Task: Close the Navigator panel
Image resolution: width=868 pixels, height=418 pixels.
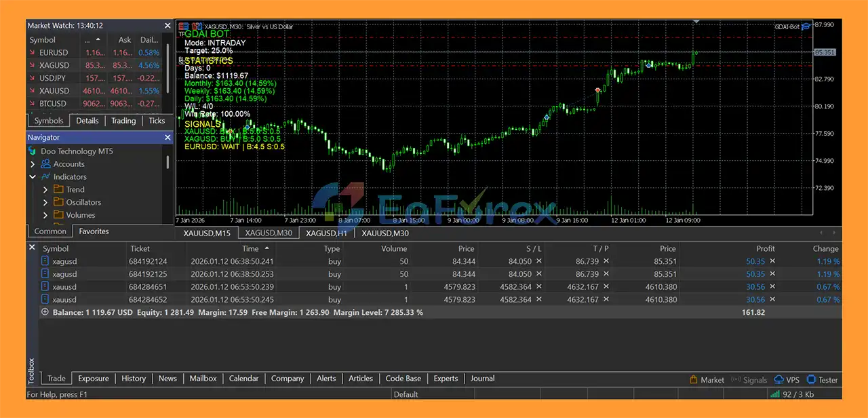Action: [x=167, y=138]
